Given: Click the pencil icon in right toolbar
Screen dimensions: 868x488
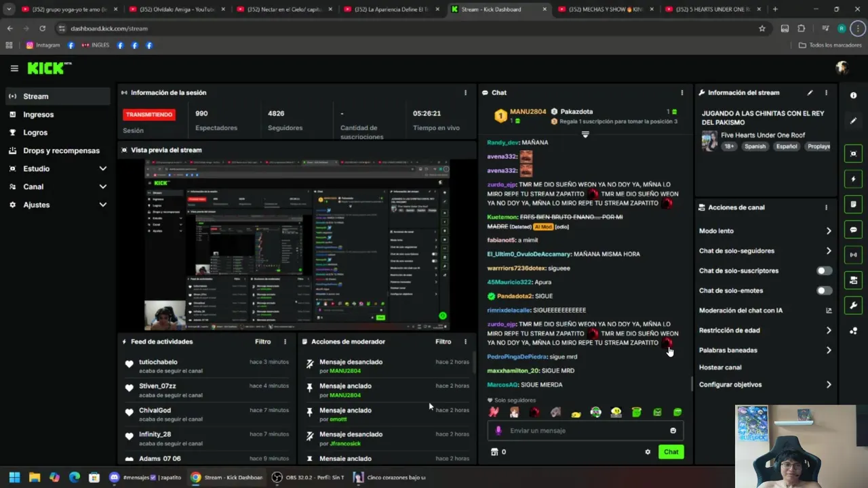Looking at the screenshot, I should coord(853,121).
